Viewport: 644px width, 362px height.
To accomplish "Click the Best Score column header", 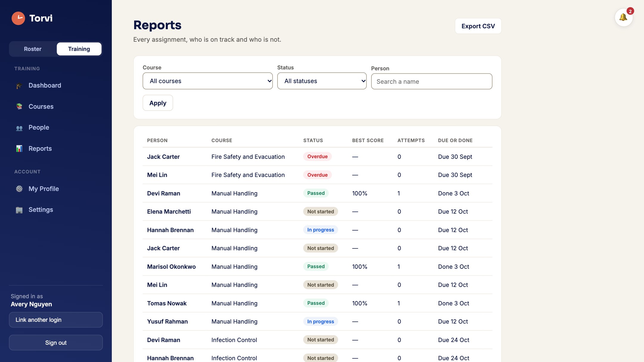I will pyautogui.click(x=368, y=140).
